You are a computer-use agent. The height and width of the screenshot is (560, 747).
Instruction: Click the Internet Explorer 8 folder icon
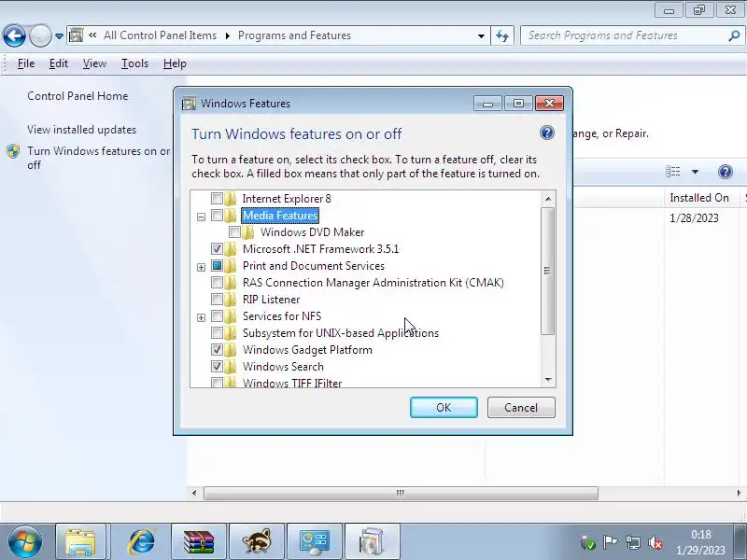[x=231, y=198]
